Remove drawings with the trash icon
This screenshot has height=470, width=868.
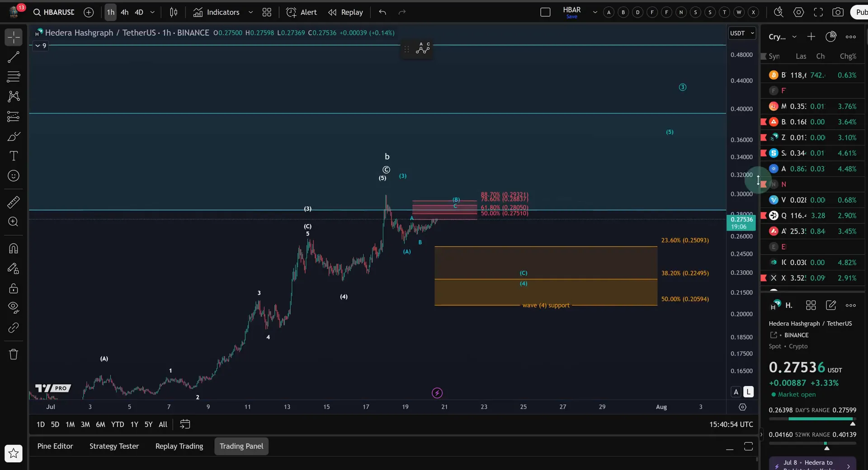pos(14,354)
